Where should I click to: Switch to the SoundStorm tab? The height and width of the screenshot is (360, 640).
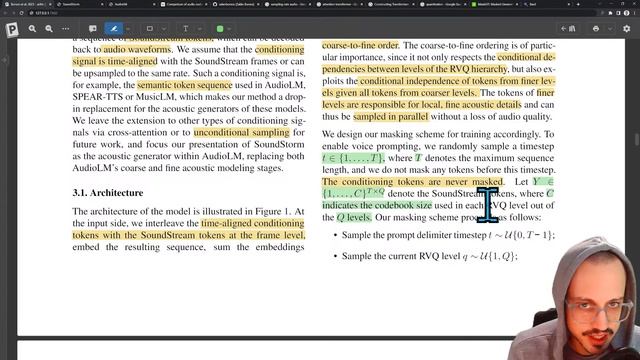coord(80,4)
